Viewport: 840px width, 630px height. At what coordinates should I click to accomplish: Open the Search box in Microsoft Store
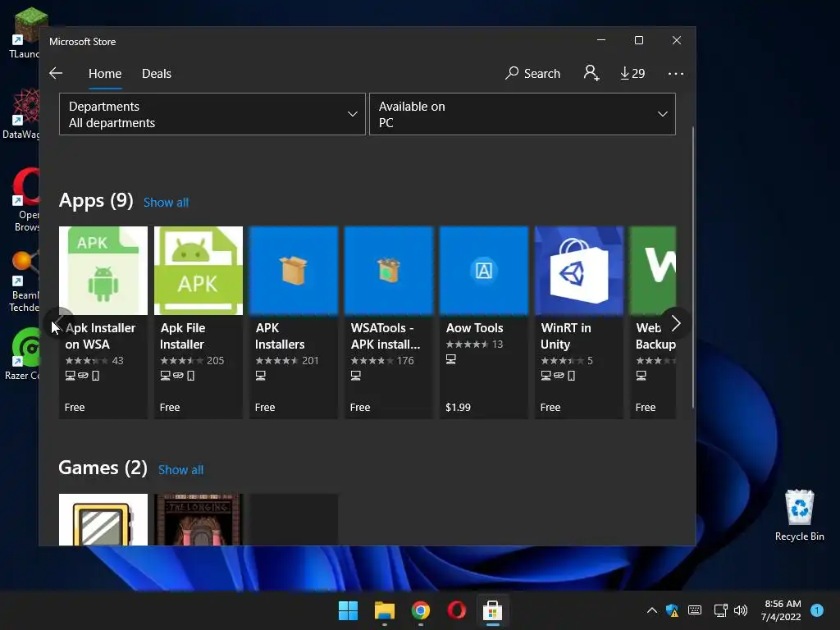tap(533, 73)
